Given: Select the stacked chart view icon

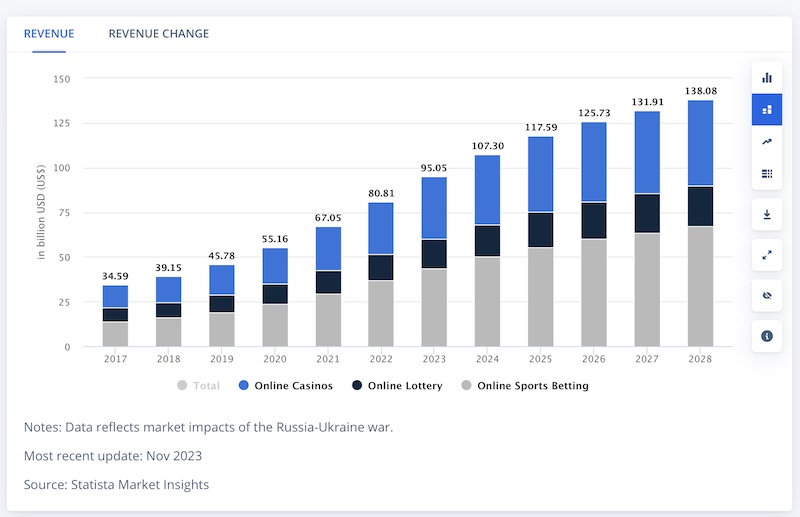Looking at the screenshot, I should coord(767,109).
